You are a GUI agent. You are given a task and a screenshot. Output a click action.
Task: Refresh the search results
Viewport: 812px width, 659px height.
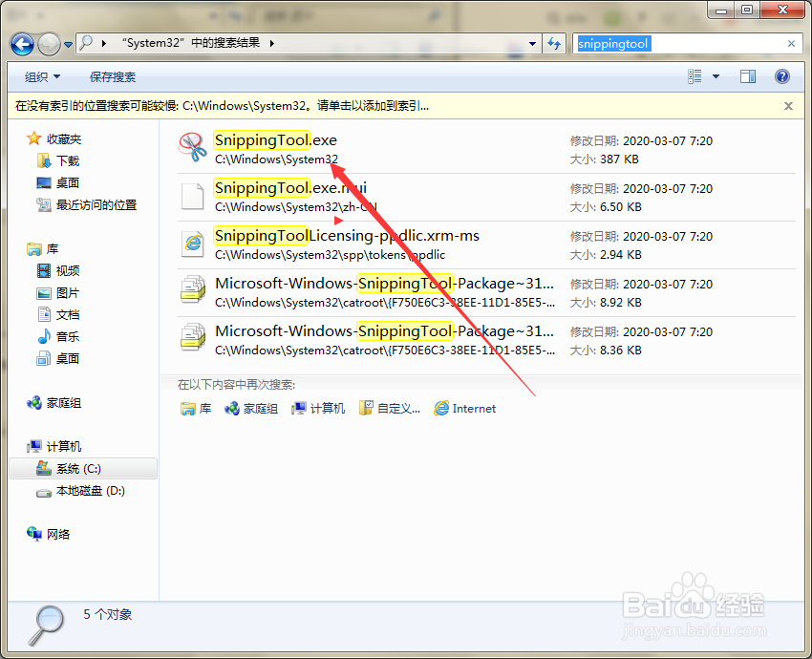tap(554, 44)
